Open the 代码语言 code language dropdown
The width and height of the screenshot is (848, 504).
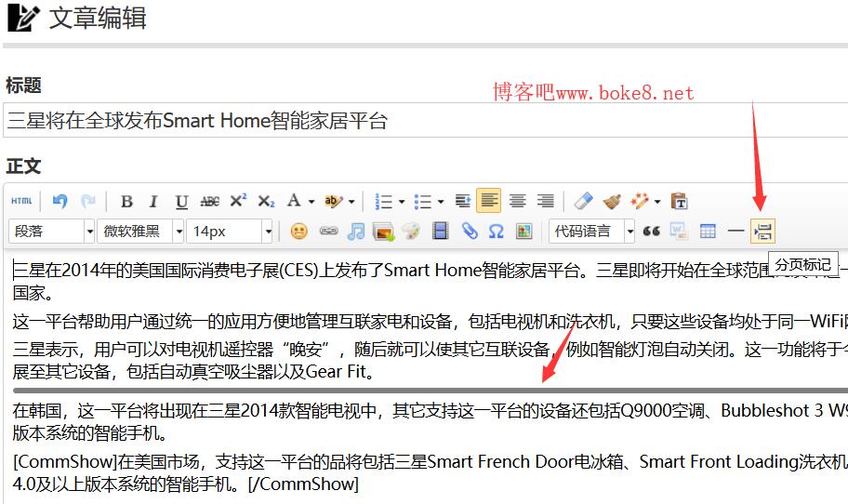click(591, 232)
